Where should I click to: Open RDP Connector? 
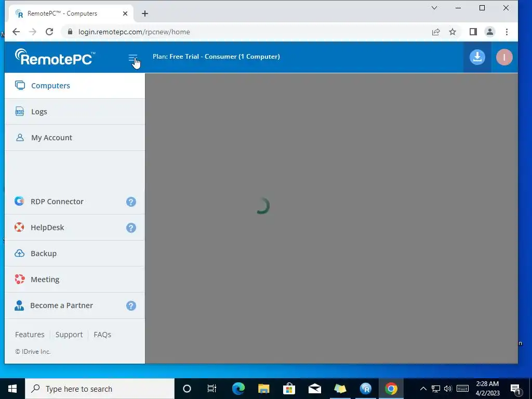click(75, 202)
